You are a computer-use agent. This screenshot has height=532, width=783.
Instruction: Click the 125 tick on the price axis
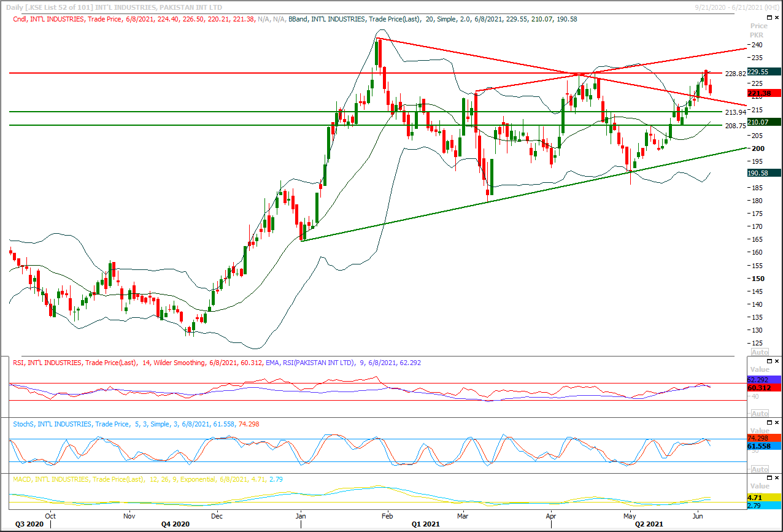coord(757,343)
